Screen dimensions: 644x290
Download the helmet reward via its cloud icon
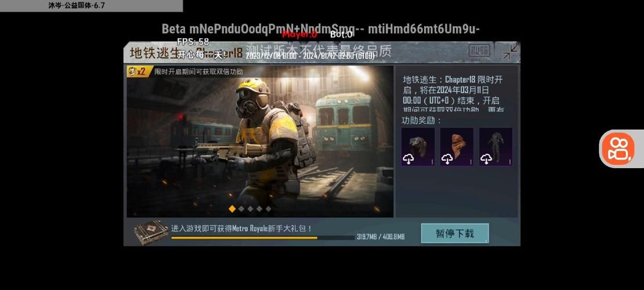click(408, 159)
